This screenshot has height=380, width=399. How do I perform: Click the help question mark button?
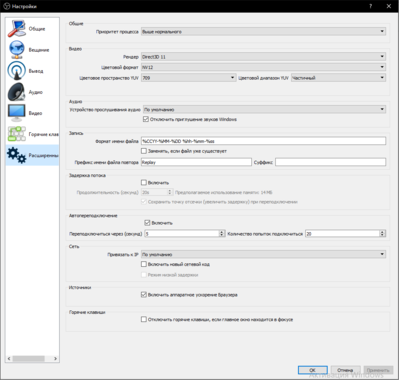coord(370,6)
